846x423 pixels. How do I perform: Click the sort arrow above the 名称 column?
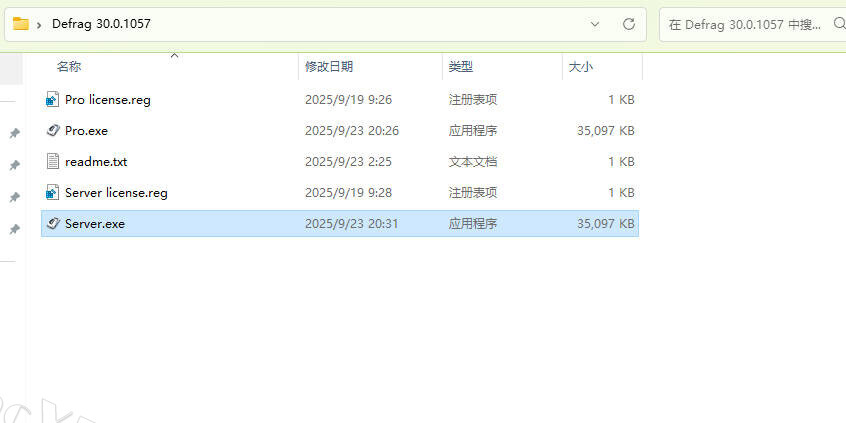[174, 56]
